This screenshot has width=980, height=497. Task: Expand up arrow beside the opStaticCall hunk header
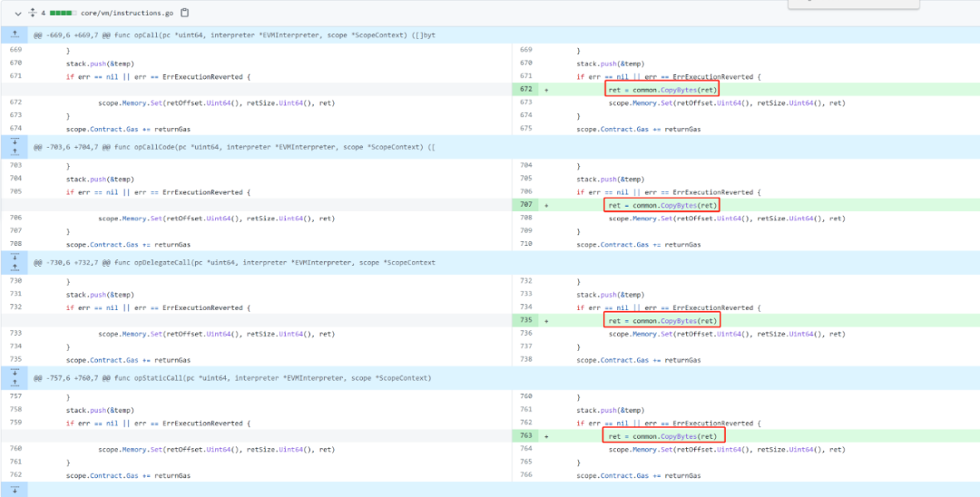[x=15, y=384]
